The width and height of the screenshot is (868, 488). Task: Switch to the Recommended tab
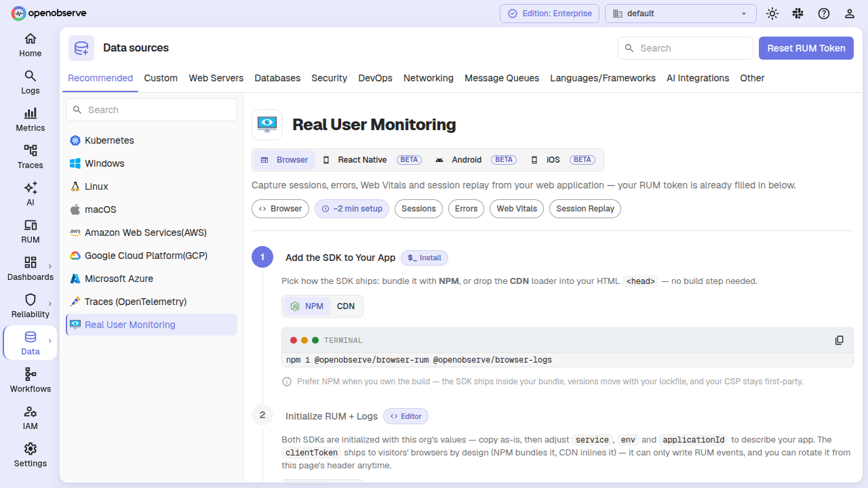tap(100, 78)
